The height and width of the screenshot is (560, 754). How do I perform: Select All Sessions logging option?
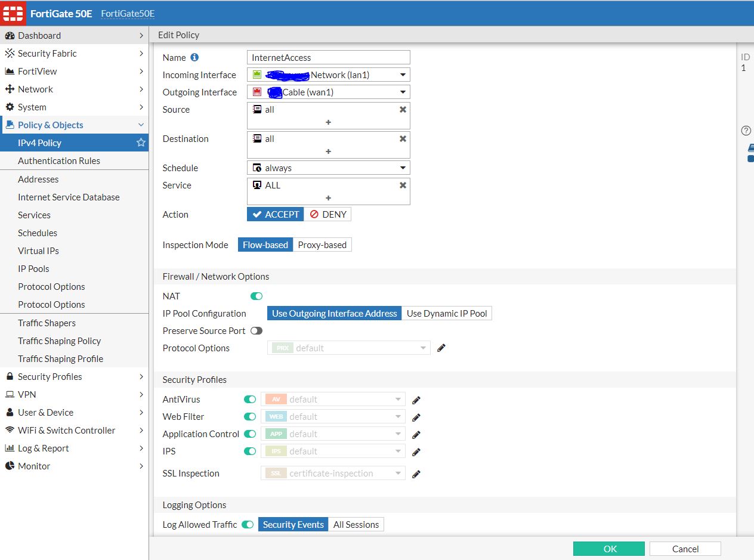coord(356,524)
